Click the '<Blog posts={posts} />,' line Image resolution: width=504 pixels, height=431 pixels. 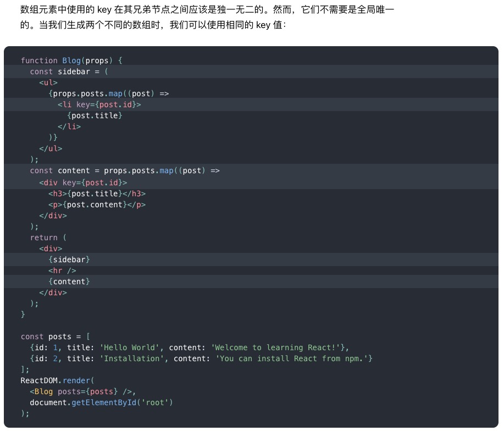(83, 391)
